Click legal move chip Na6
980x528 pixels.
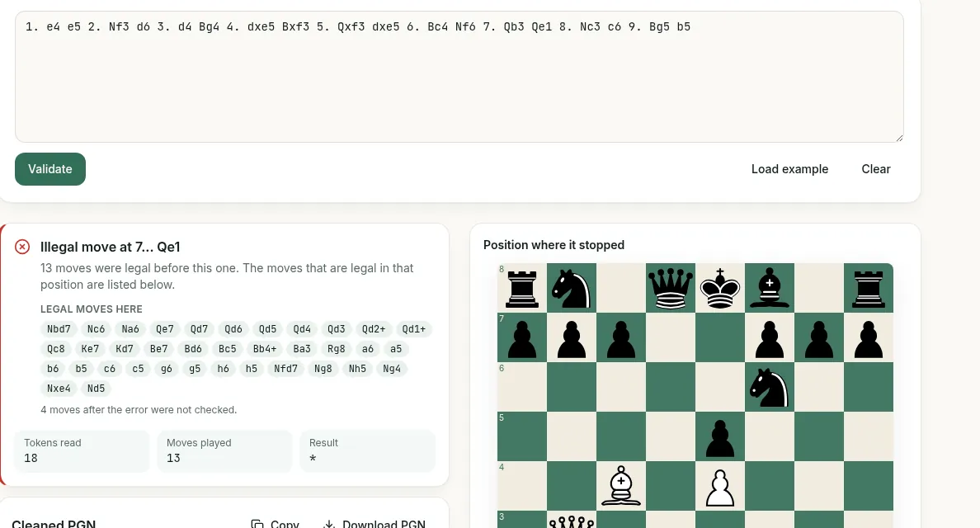[130, 329]
